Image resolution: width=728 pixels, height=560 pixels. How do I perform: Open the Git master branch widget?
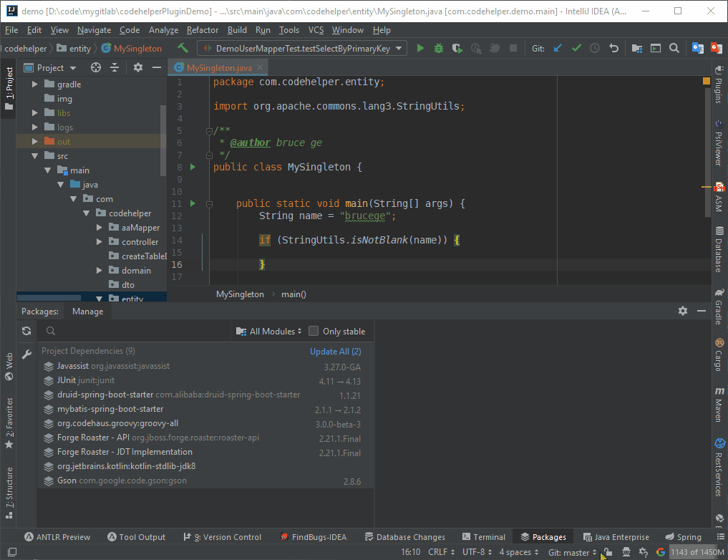(572, 552)
